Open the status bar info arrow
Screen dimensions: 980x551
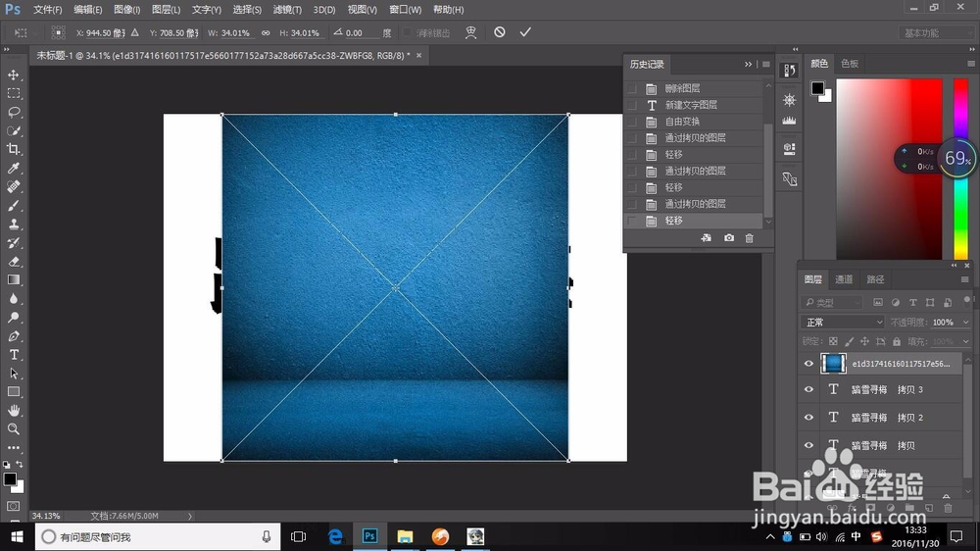tap(190, 516)
